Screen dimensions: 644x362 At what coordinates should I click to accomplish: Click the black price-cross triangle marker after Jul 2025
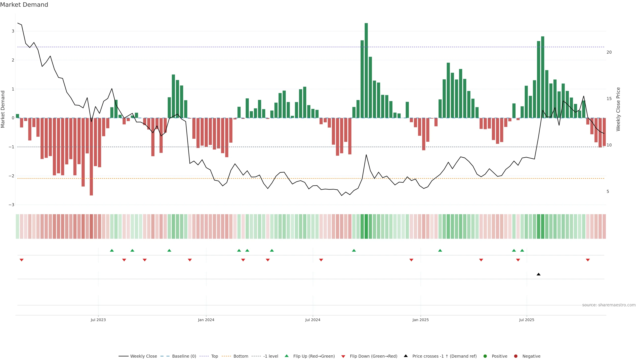pyautogui.click(x=539, y=274)
